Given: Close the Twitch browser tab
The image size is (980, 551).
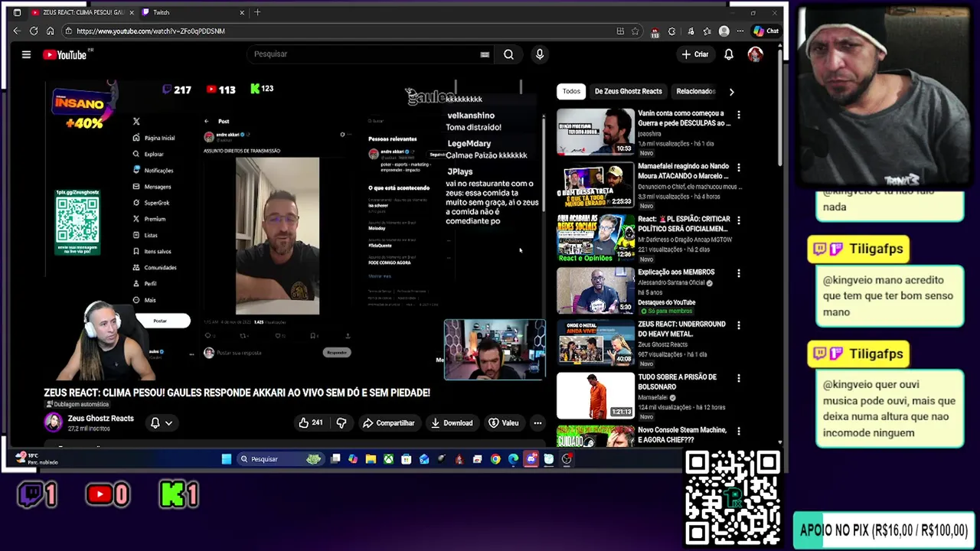Looking at the screenshot, I should (x=242, y=12).
